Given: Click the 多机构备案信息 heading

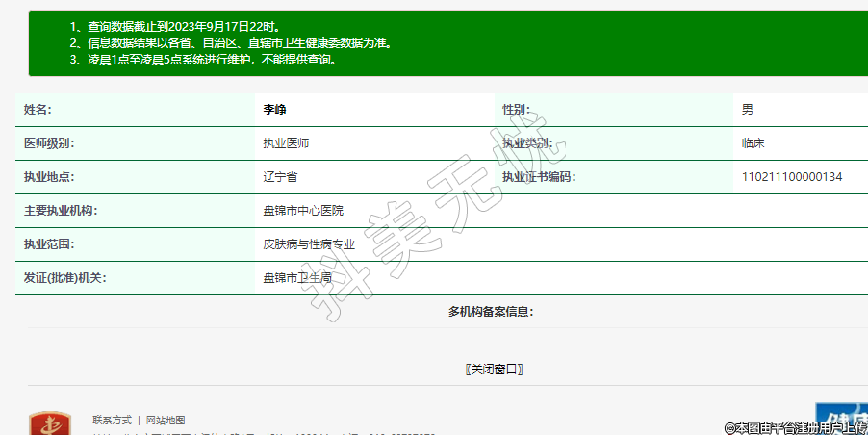Looking at the screenshot, I should tap(491, 312).
